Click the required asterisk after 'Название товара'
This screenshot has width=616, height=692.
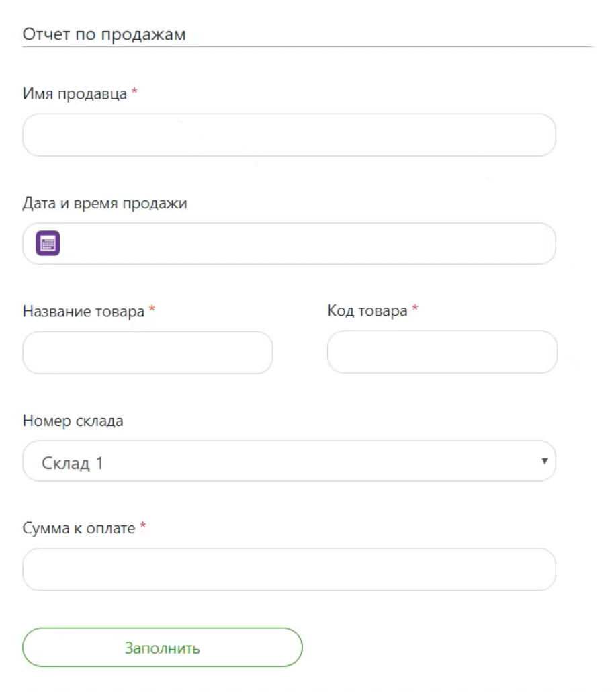click(152, 311)
